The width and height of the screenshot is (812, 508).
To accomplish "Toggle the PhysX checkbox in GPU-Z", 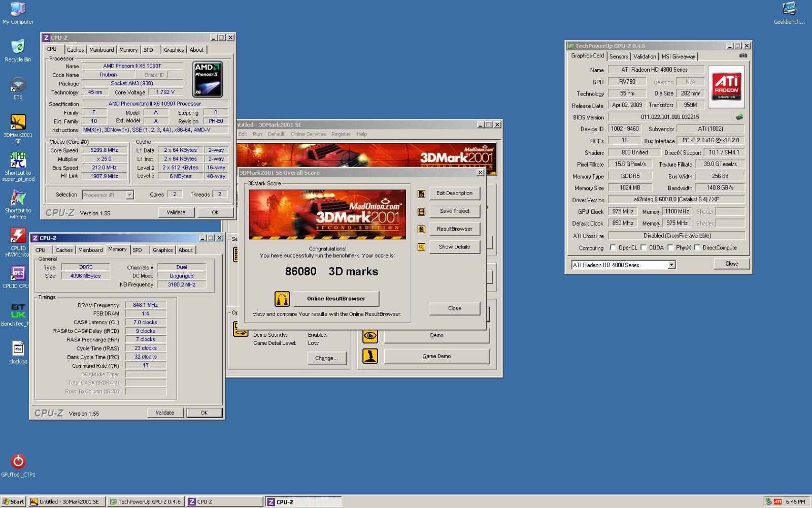I will (670, 248).
